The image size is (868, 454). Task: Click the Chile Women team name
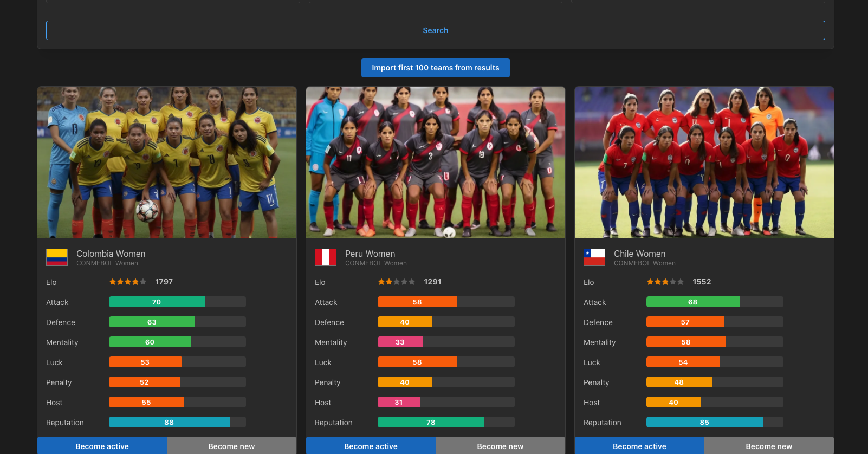point(639,254)
